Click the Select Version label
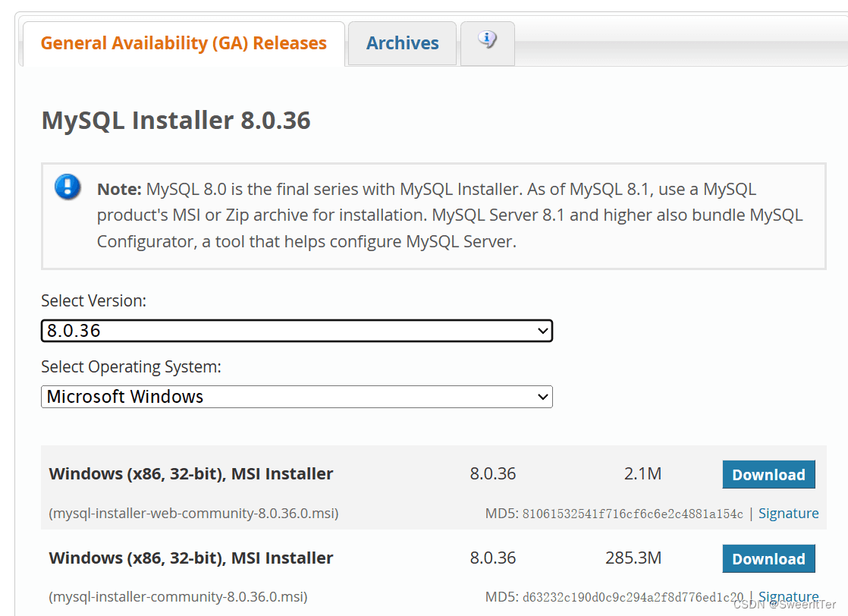848x616 pixels. tap(93, 300)
